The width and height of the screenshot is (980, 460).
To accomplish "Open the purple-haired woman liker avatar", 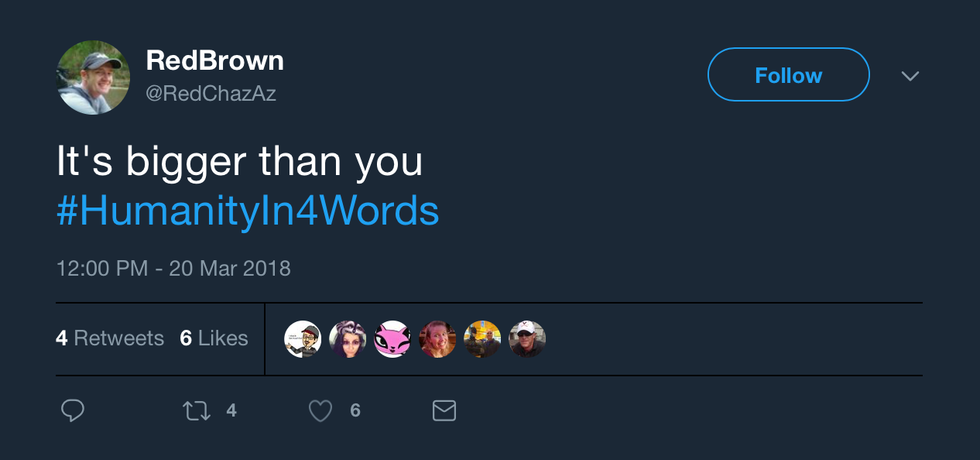I will click(x=348, y=339).
